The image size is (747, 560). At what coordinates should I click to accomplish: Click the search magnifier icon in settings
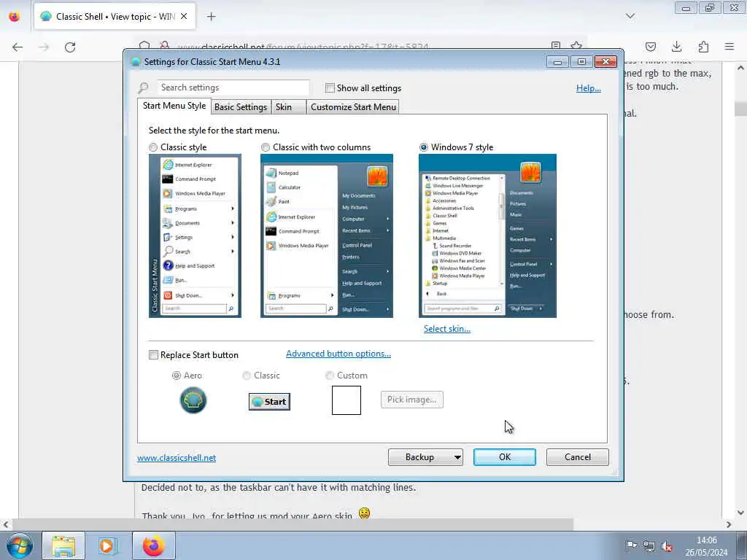pos(144,87)
